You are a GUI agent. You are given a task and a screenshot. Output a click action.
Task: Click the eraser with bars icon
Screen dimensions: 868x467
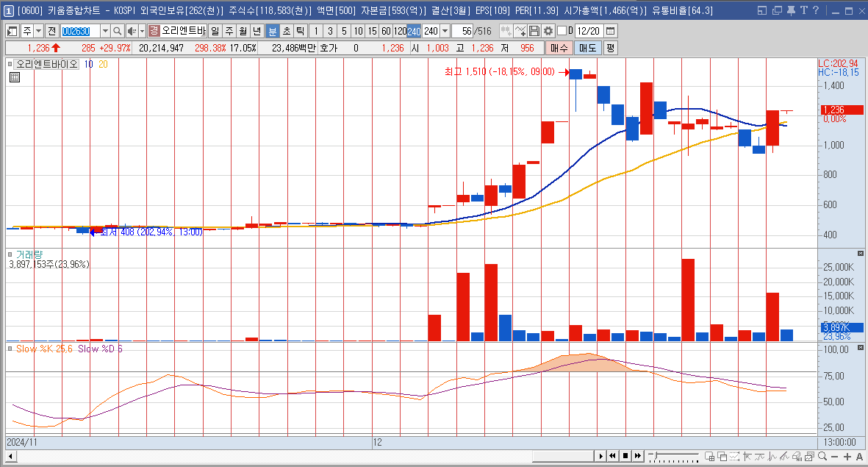click(797, 457)
